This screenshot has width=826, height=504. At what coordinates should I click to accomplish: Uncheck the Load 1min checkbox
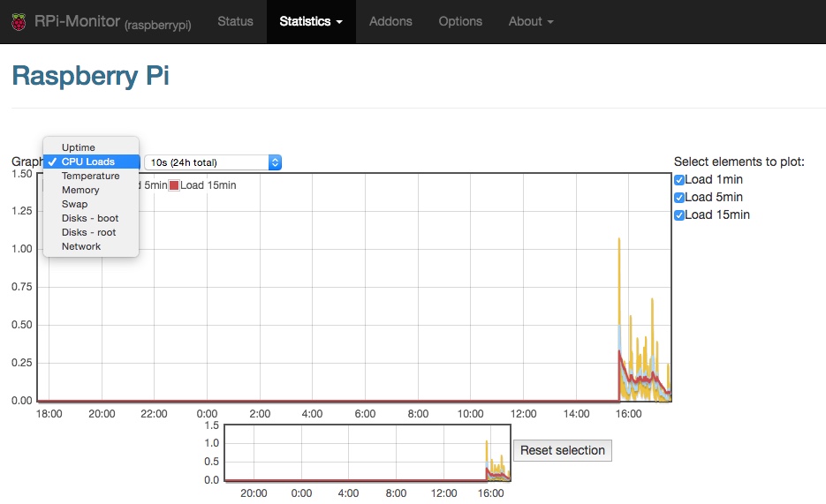[x=679, y=180]
